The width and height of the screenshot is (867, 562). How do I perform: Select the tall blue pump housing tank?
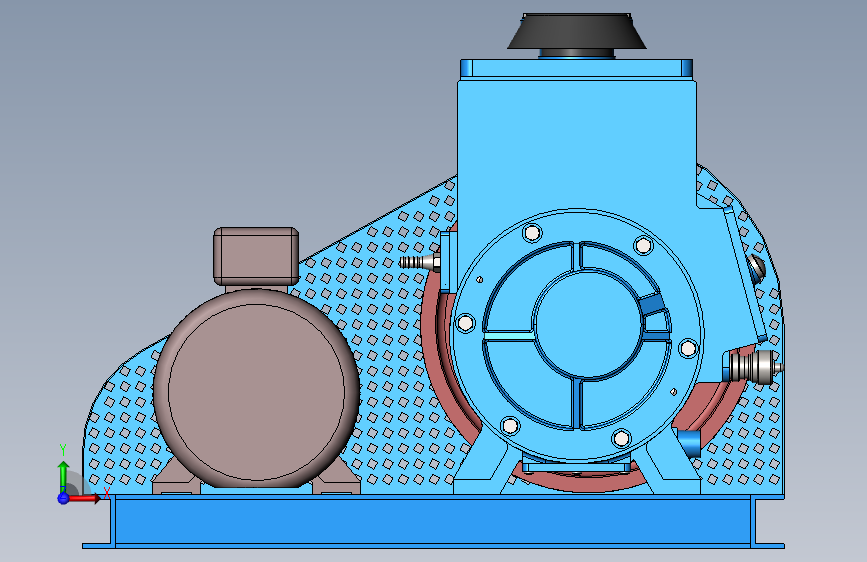577,144
